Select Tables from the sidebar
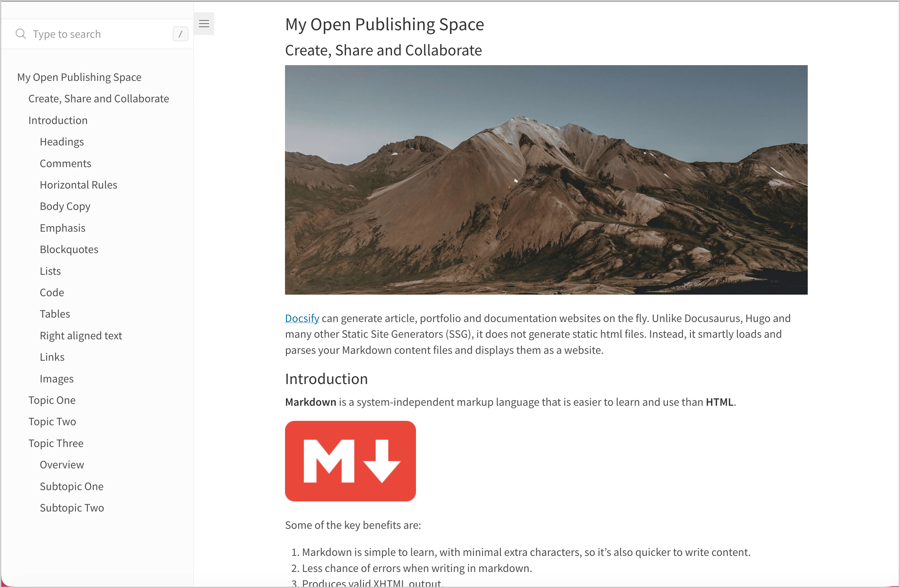This screenshot has width=900, height=588. click(55, 314)
